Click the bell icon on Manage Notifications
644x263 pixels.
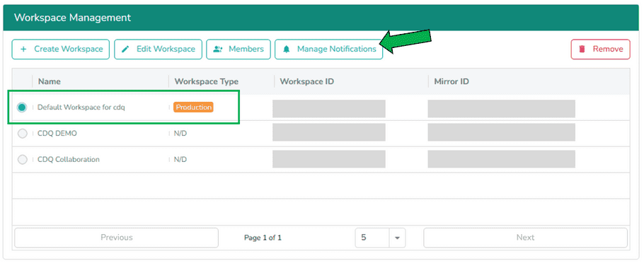tap(287, 49)
